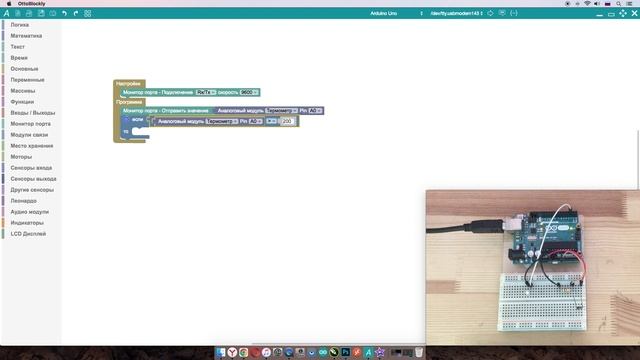Click the save project icon in toolbar
The image size is (640, 360).
[41, 13]
